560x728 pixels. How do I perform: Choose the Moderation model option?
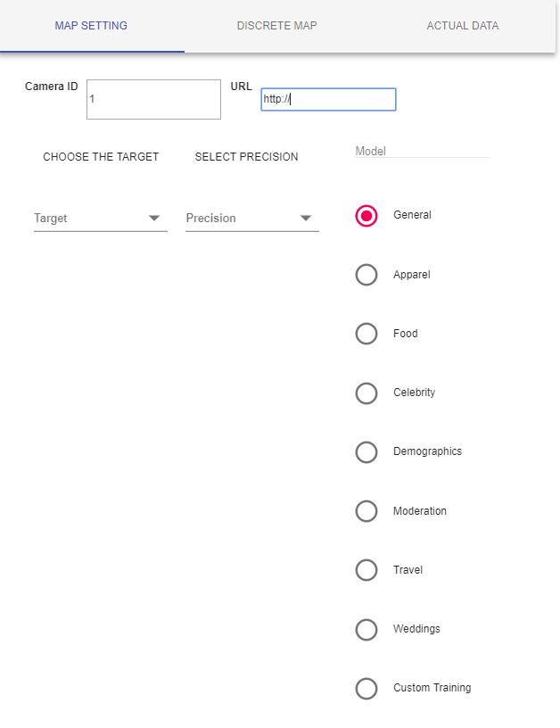click(x=366, y=511)
